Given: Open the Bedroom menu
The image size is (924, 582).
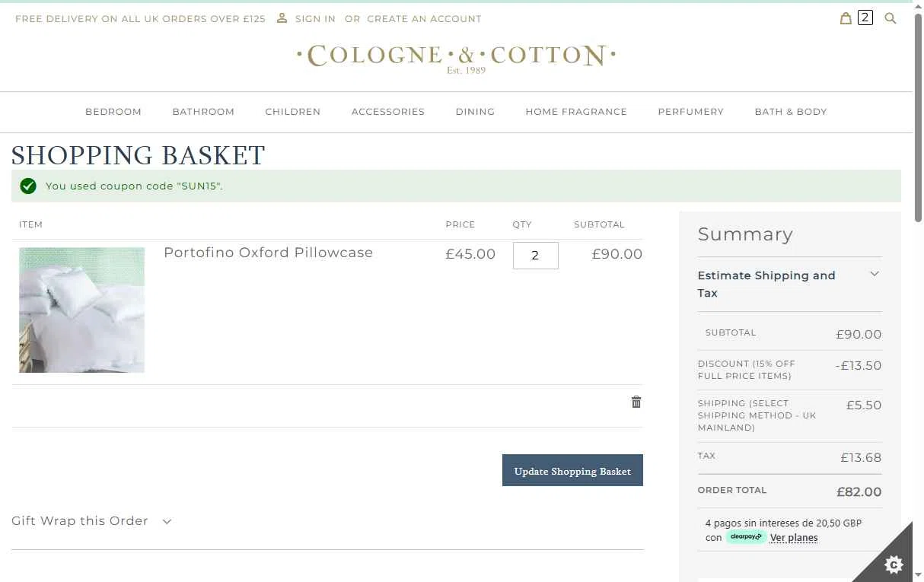Looking at the screenshot, I should coord(113,112).
